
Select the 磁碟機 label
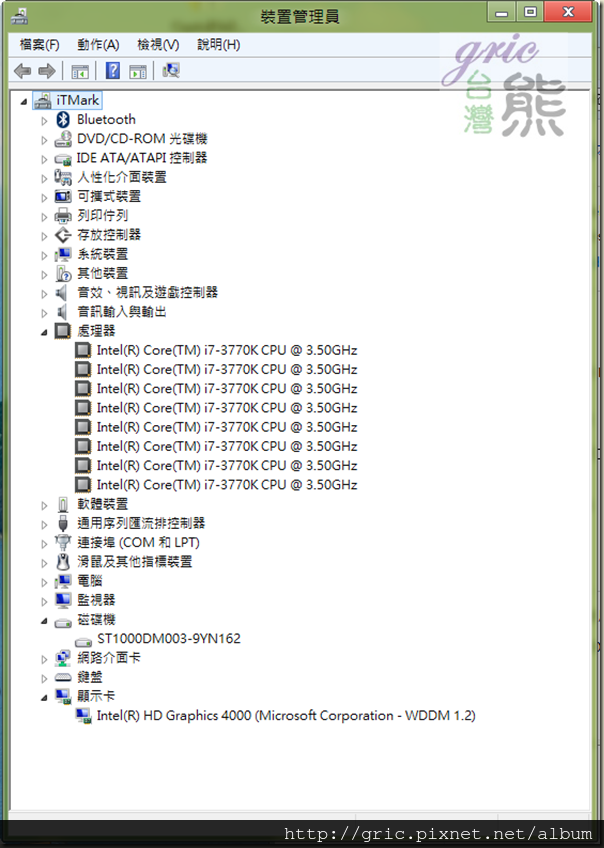pyautogui.click(x=96, y=619)
